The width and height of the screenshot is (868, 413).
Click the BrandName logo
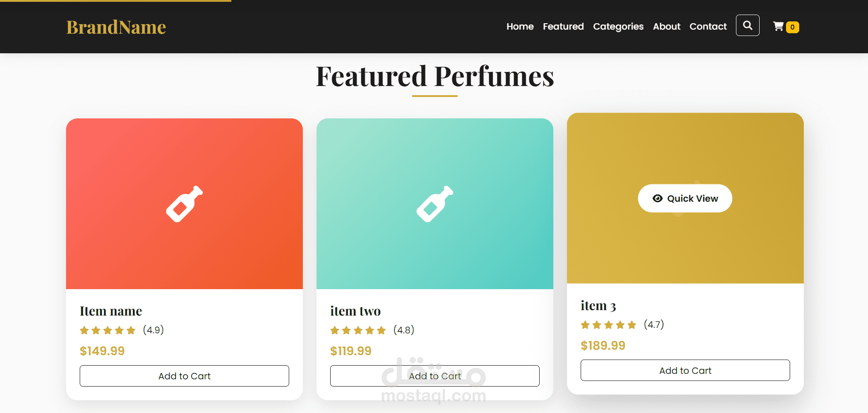pyautogui.click(x=116, y=27)
